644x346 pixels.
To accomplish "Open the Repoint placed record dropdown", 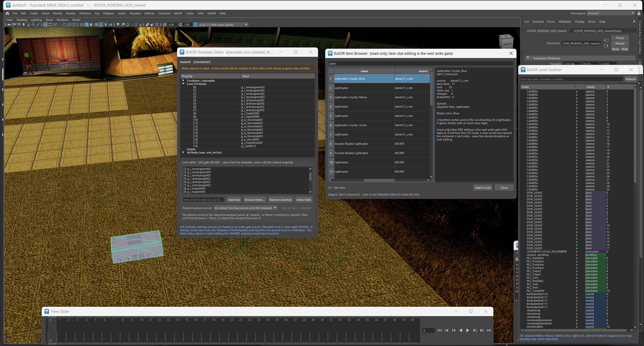I will (x=246, y=208).
